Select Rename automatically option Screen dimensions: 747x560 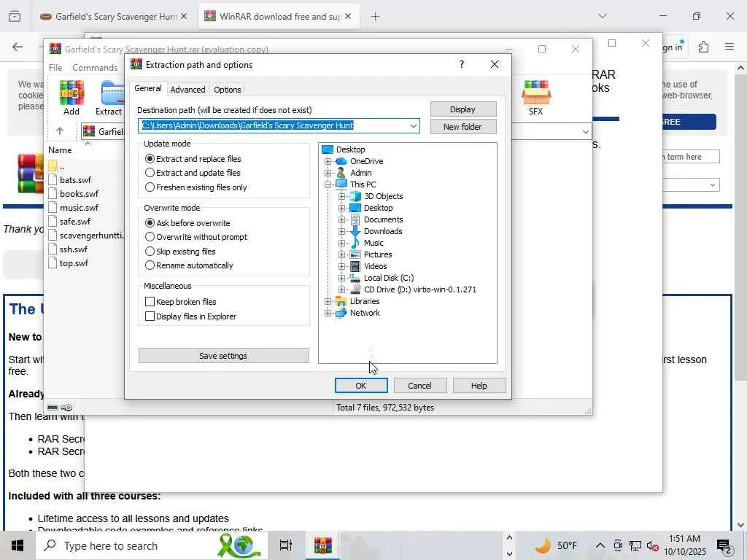coord(189,265)
